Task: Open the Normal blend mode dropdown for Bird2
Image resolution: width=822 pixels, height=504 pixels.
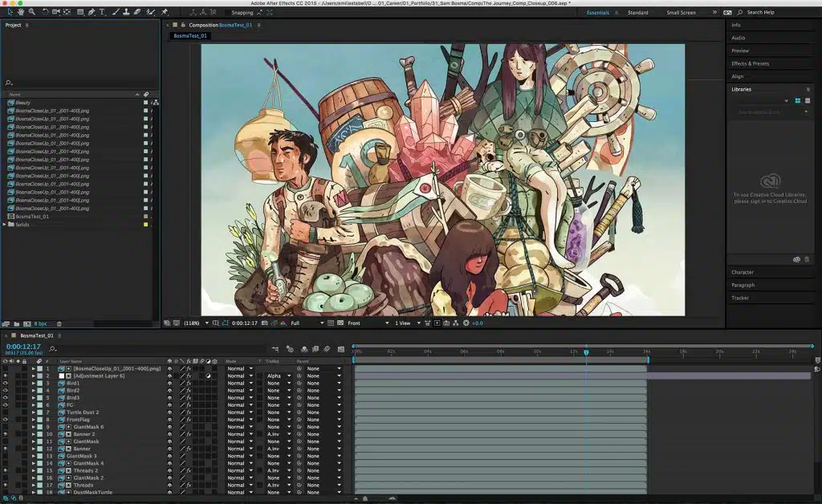Action: [238, 391]
